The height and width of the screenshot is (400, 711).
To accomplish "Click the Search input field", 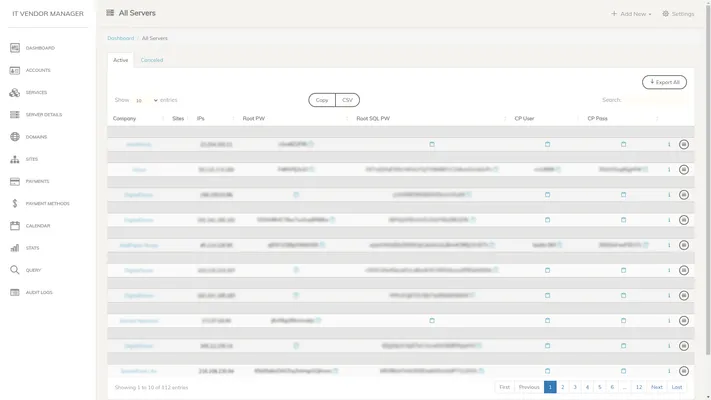I will pyautogui.click(x=655, y=100).
